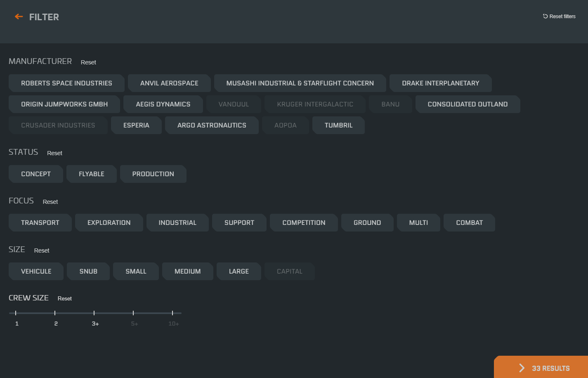Select the Exploration focus filter
The image size is (588, 378).
click(x=109, y=223)
